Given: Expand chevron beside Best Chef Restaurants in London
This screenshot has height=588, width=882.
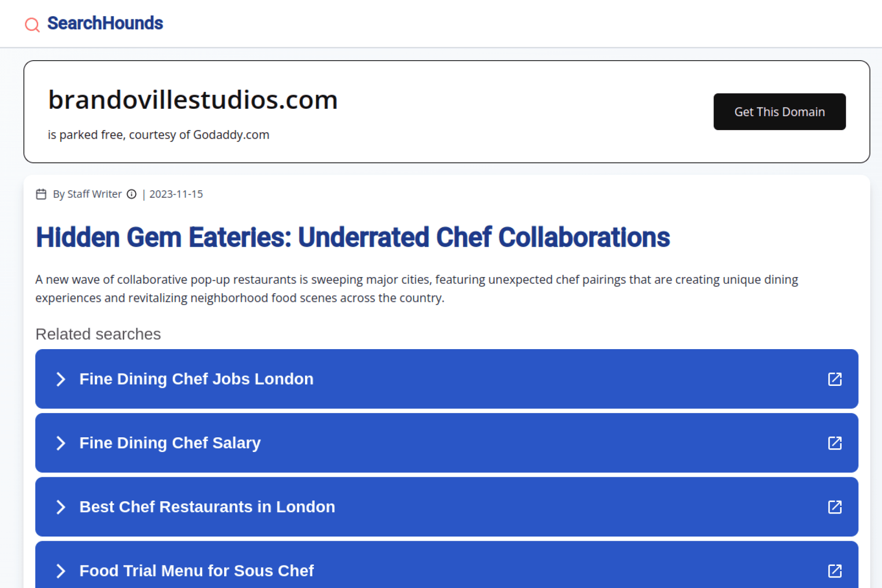Looking at the screenshot, I should 61,507.
